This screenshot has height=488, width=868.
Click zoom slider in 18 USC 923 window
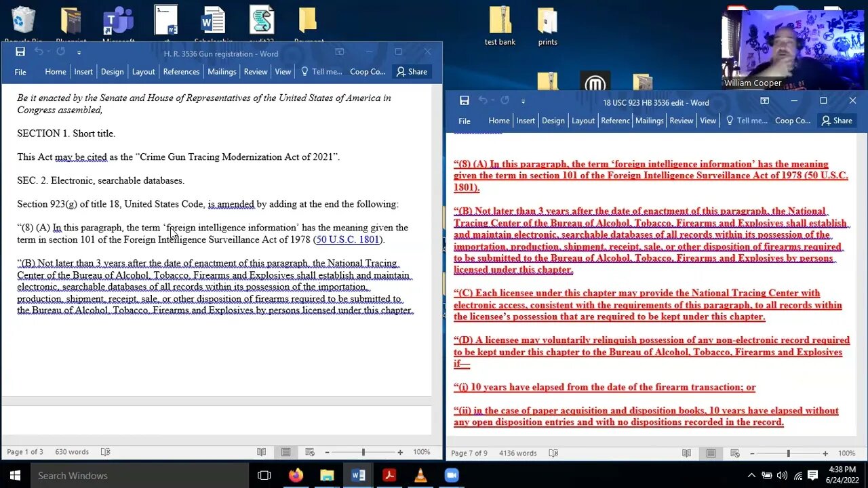pos(789,453)
